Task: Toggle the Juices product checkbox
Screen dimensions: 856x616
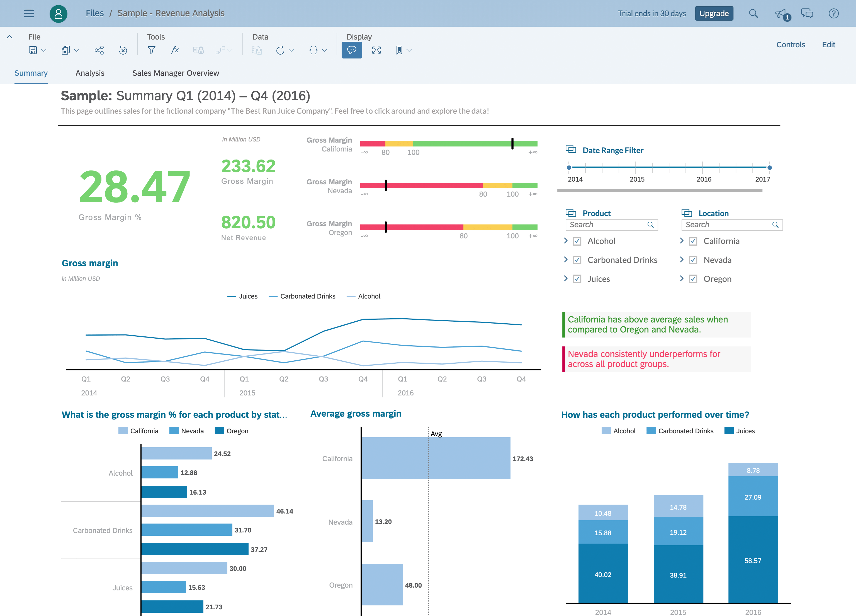Action: tap(577, 279)
